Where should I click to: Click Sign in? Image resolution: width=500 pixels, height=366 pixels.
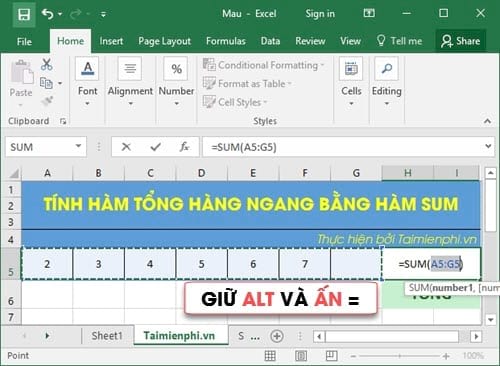click(x=320, y=14)
